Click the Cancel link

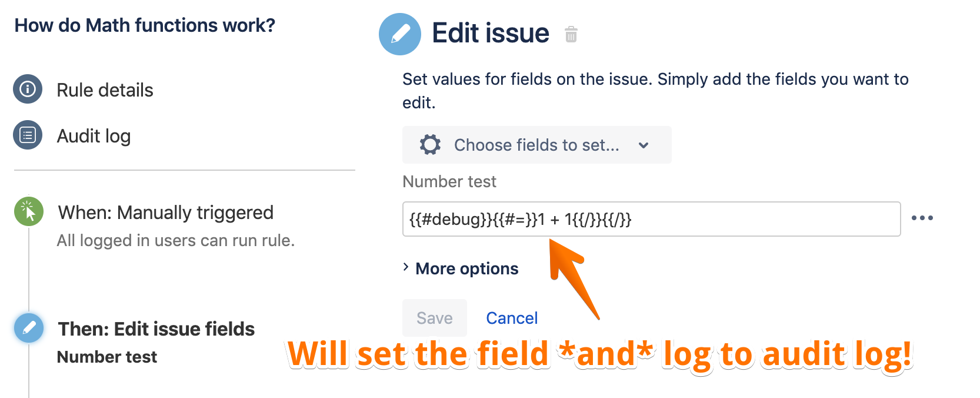(512, 318)
